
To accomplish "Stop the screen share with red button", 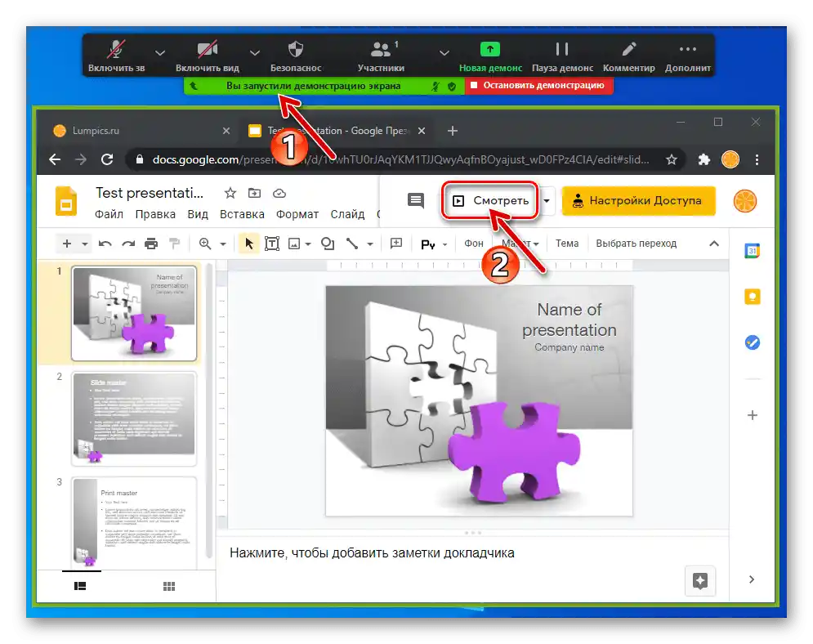I will tap(538, 86).
